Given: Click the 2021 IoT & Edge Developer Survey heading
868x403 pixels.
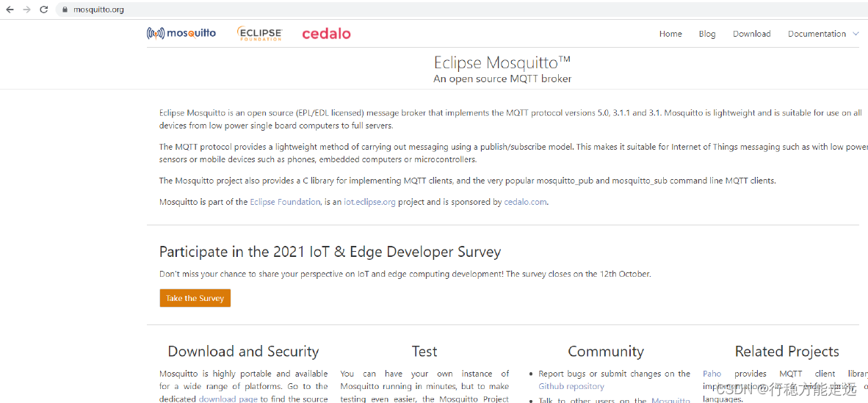Looking at the screenshot, I should [330, 252].
